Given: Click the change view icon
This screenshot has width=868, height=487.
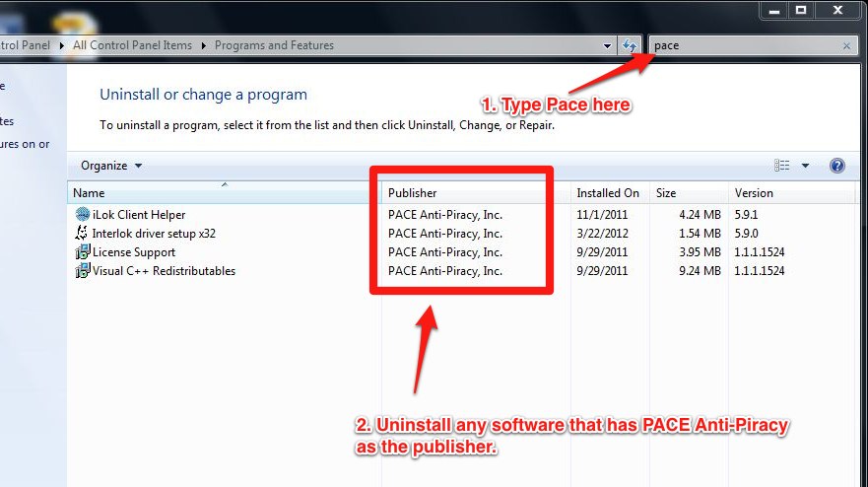Looking at the screenshot, I should click(782, 166).
